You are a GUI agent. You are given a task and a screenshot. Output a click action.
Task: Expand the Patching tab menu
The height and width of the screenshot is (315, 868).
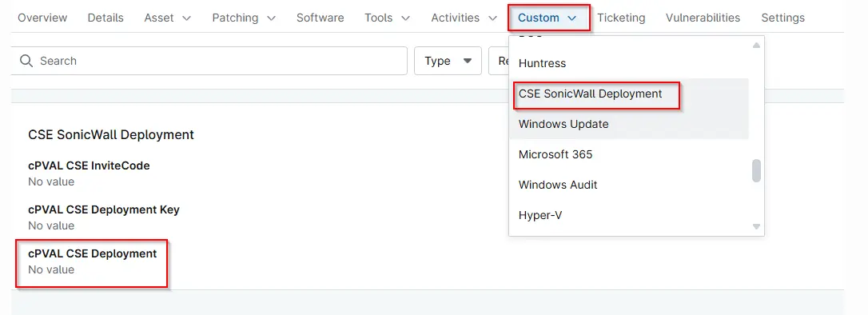[x=244, y=18]
